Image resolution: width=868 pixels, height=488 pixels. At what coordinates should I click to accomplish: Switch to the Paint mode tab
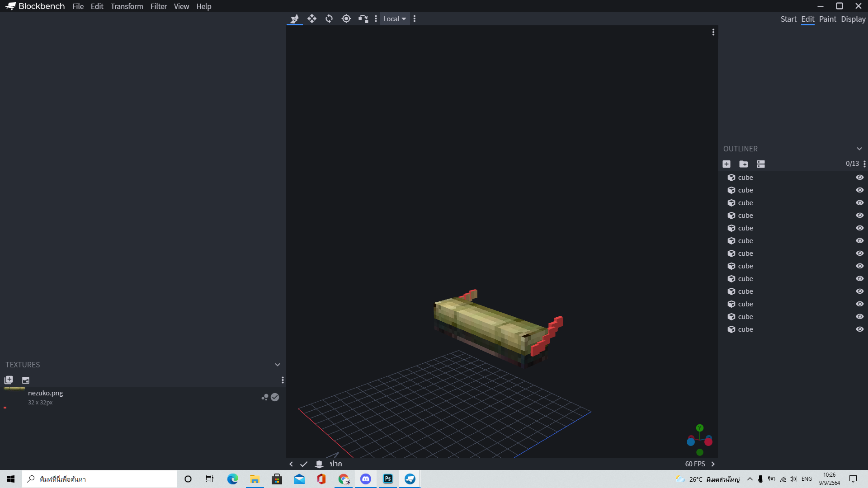point(828,19)
